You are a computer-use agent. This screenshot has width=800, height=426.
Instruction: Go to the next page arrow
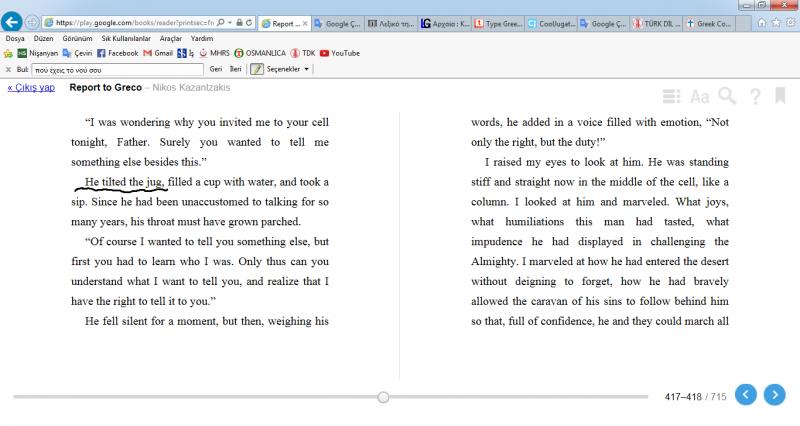coord(774,395)
